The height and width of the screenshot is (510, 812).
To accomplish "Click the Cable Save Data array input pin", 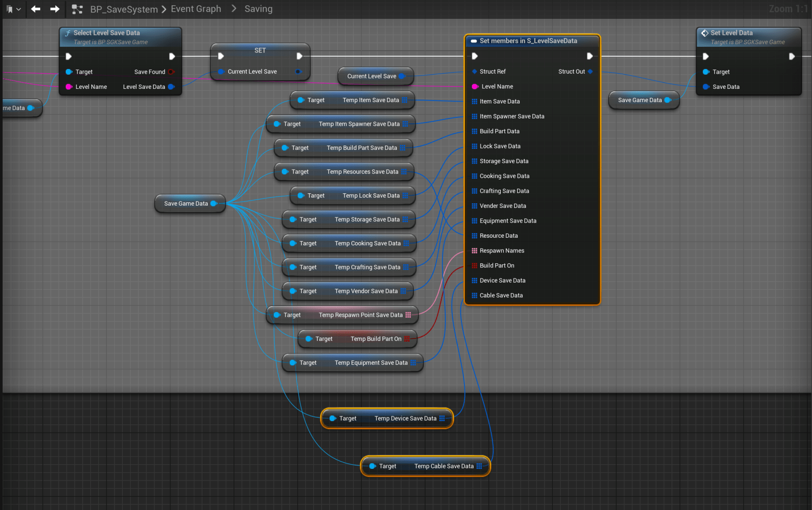I will pos(474,296).
